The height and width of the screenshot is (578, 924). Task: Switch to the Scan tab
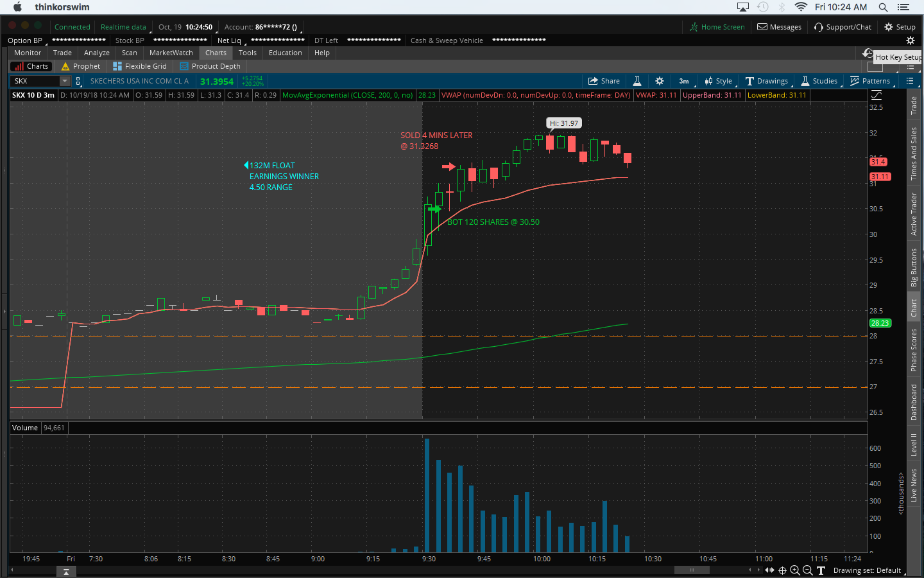pyautogui.click(x=130, y=53)
